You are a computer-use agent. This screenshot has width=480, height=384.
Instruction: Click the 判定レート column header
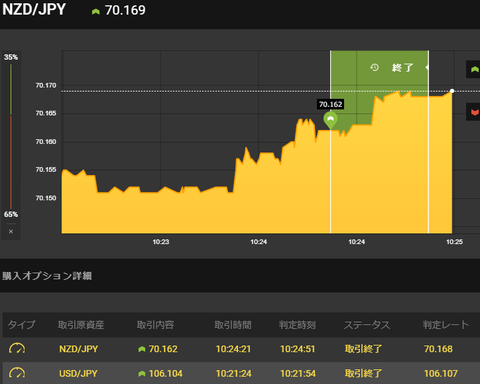click(x=446, y=325)
